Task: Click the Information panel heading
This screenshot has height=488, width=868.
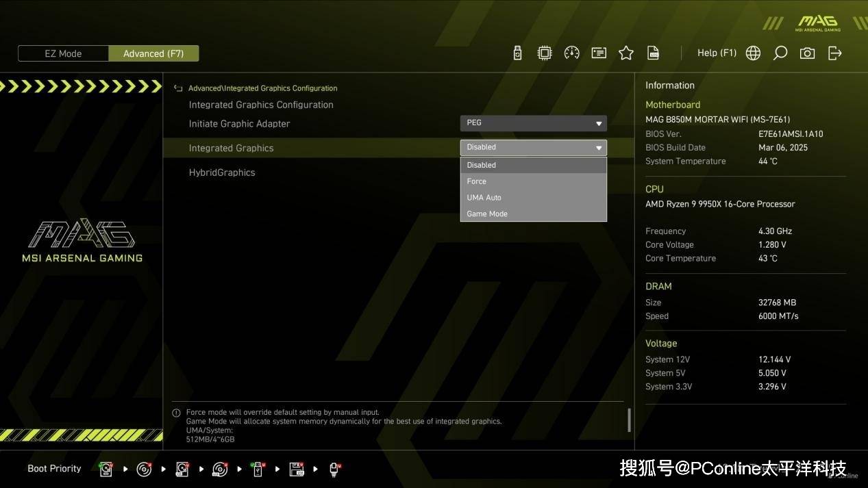Action: [669, 86]
